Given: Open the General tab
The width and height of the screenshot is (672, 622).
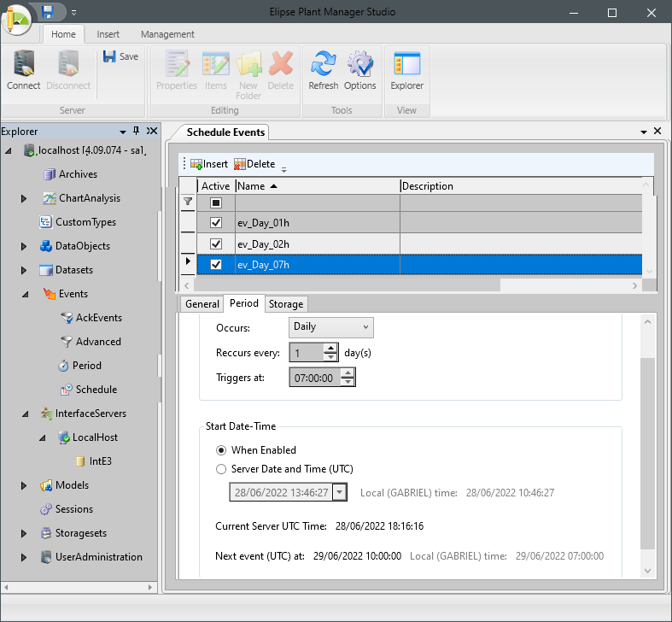Looking at the screenshot, I should tap(202, 303).
